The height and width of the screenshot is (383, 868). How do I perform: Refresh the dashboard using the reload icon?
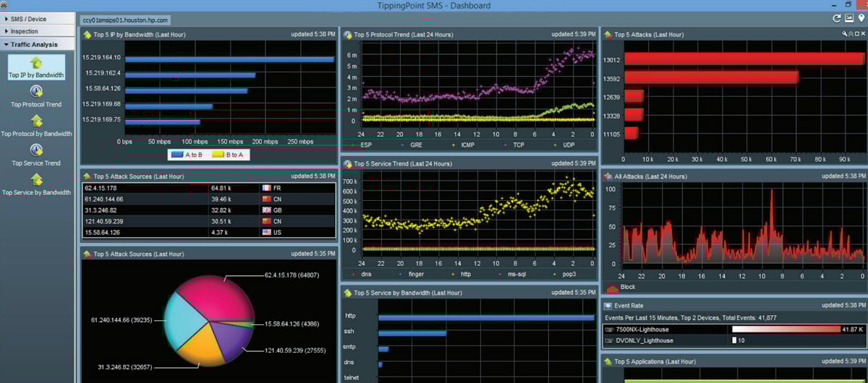(837, 19)
